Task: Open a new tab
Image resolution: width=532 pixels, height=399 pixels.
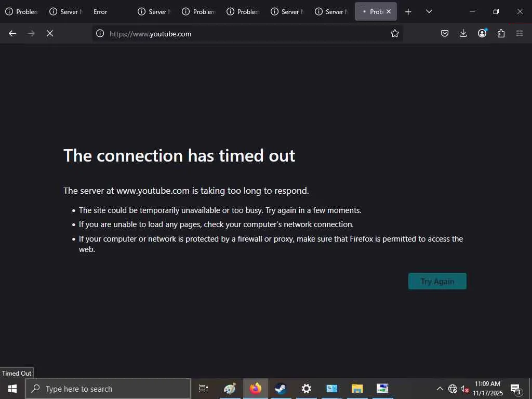Action: (x=408, y=12)
